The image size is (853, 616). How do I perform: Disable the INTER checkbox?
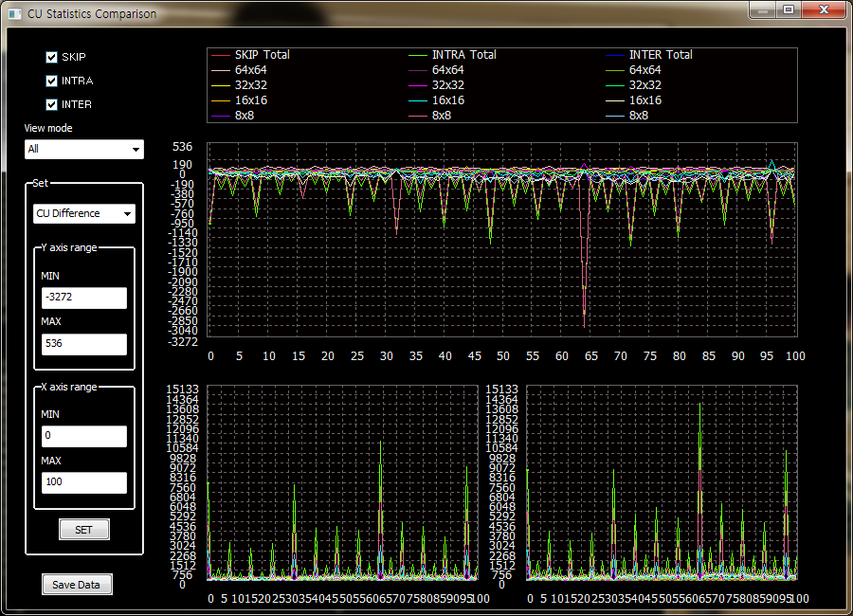pyautogui.click(x=52, y=104)
